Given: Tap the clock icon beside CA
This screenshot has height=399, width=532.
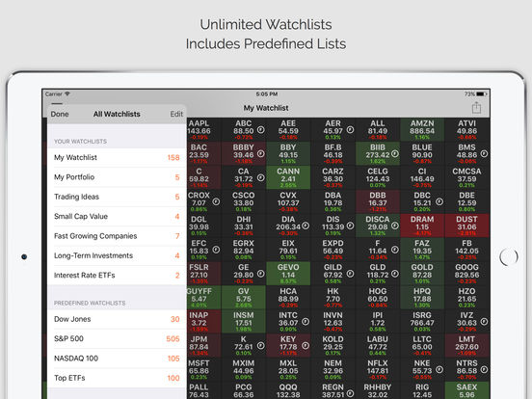Looking at the screenshot, I should click(260, 177).
